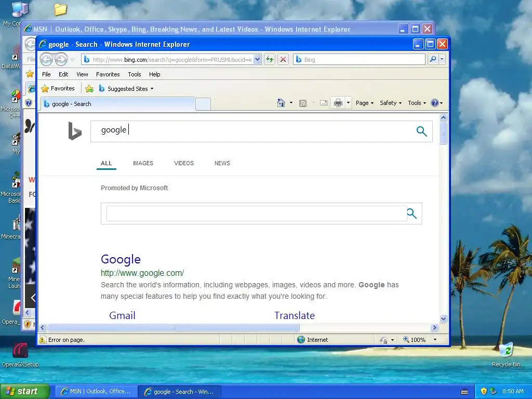Open the Edit menu
532x399 pixels.
click(63, 74)
